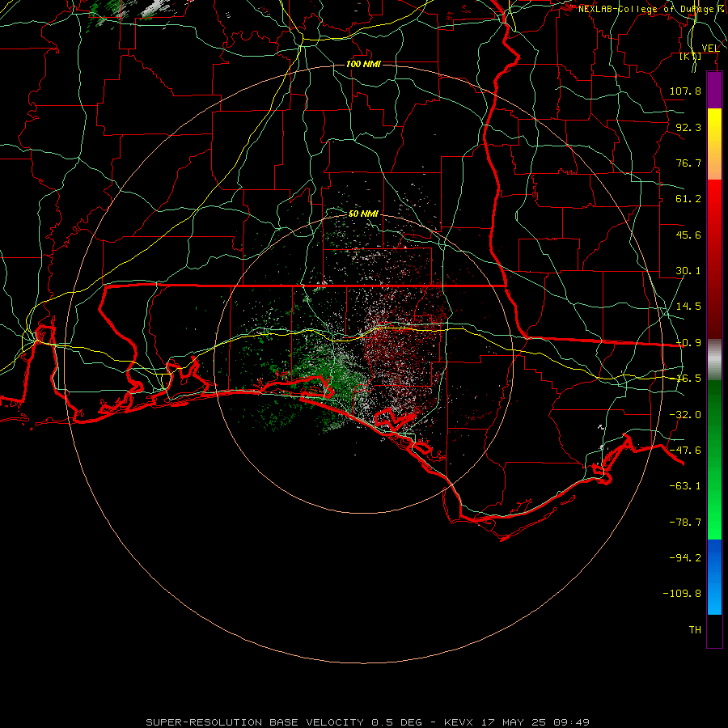This screenshot has width=728, height=728.
Task: Click the 45.6 velocity scale value
Action: pyautogui.click(x=688, y=235)
